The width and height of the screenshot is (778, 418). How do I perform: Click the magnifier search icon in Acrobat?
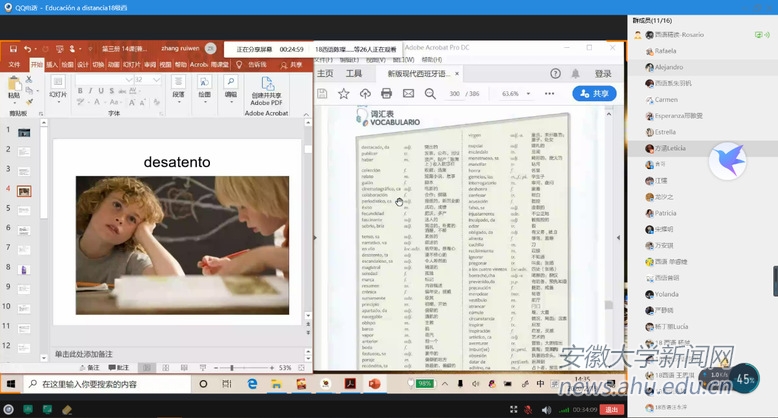pyautogui.click(x=430, y=93)
